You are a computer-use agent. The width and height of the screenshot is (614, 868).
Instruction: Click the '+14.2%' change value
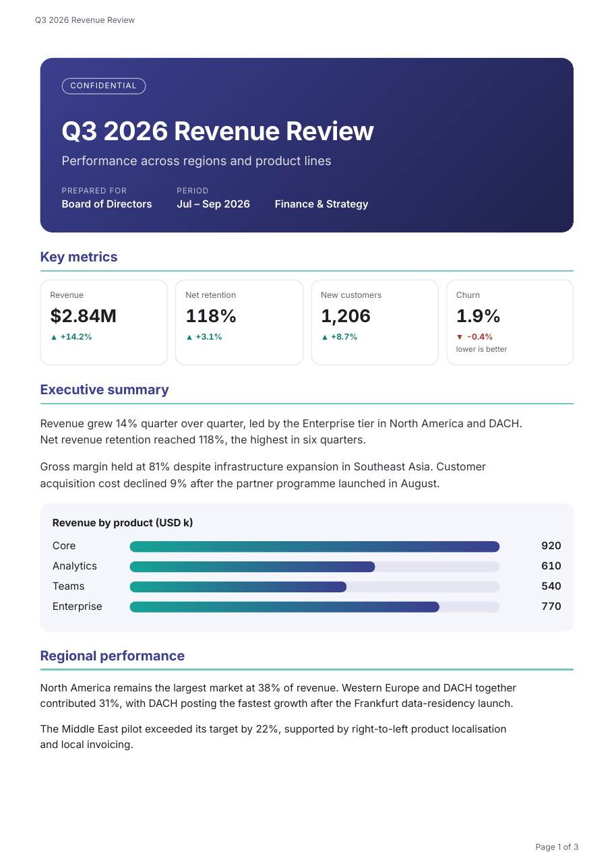click(x=76, y=337)
